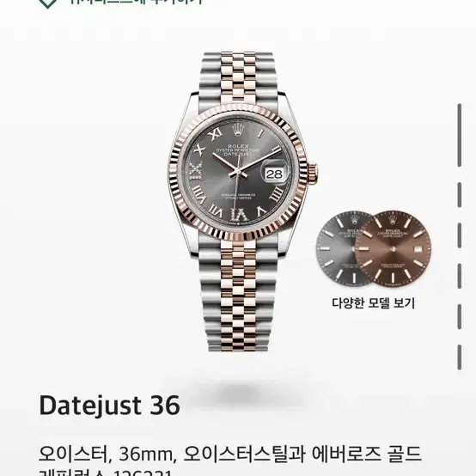Open the main Datejust 36 watch image

242,202
